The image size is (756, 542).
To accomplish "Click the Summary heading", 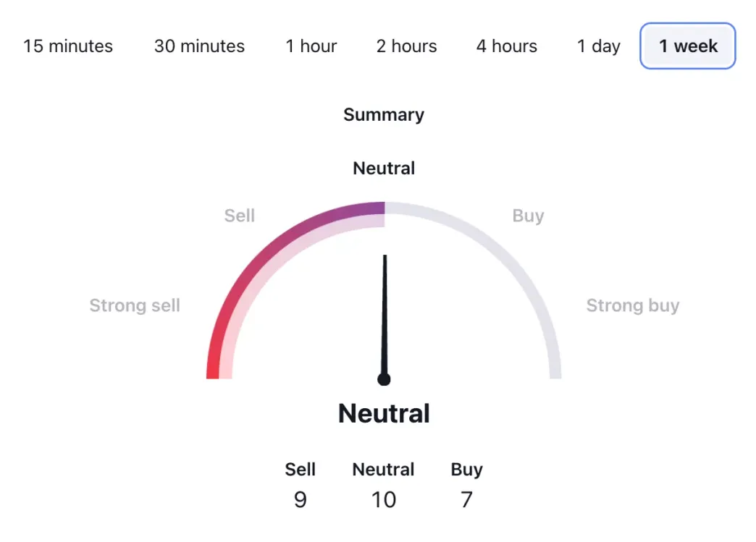I will [384, 114].
